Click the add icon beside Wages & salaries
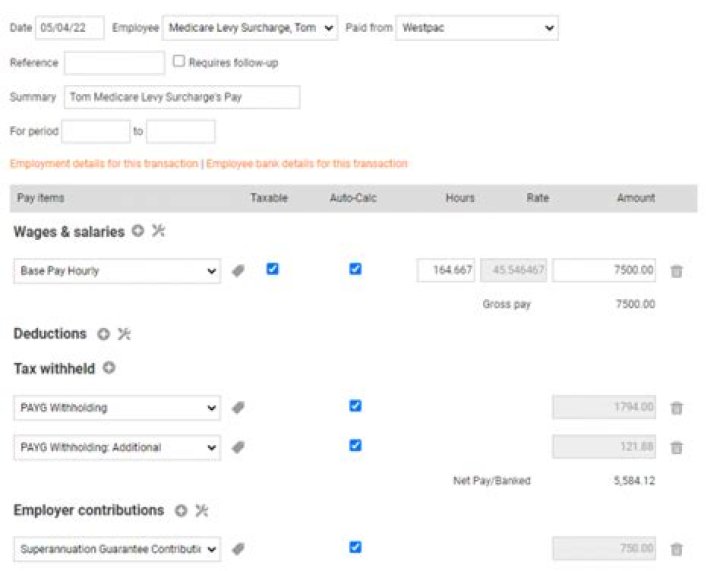The width and height of the screenshot is (720, 571). click(138, 231)
